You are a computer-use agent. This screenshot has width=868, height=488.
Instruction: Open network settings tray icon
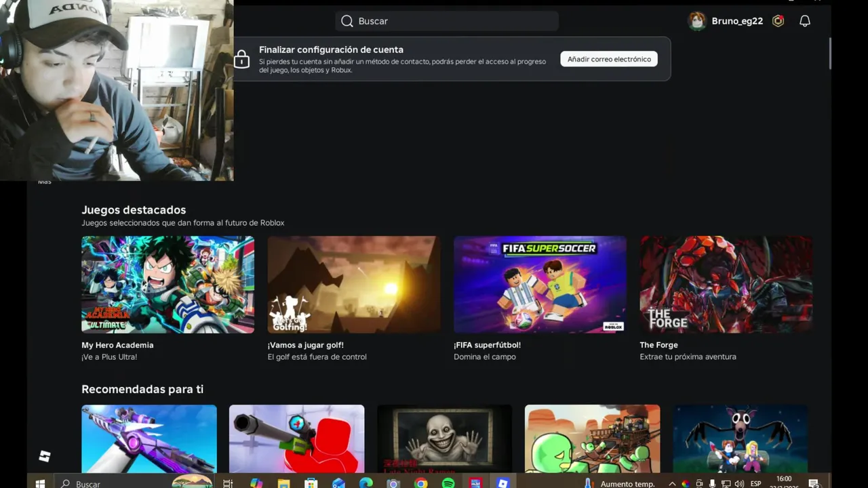(726, 483)
